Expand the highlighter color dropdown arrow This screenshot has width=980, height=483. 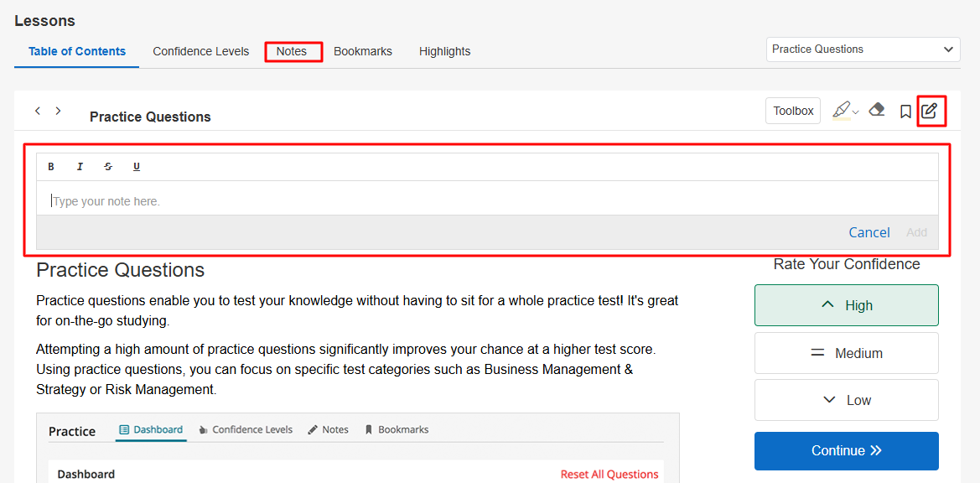point(856,112)
